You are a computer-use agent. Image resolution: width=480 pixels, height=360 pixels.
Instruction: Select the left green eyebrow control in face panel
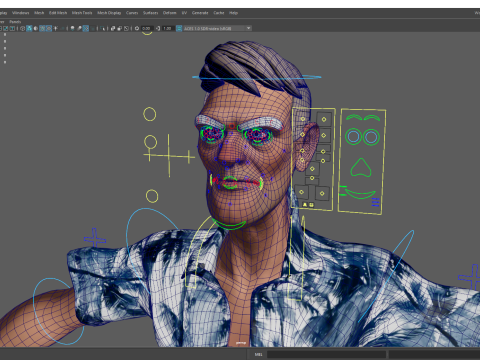pos(354,117)
